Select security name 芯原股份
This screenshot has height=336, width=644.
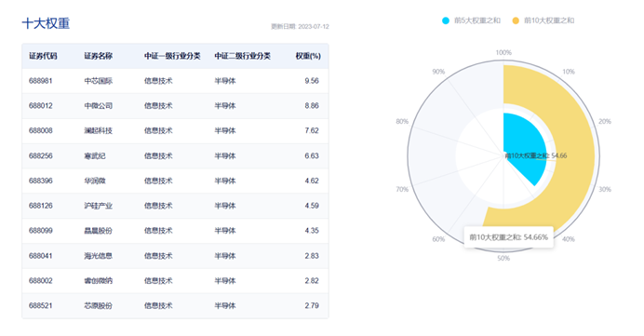[98, 305]
